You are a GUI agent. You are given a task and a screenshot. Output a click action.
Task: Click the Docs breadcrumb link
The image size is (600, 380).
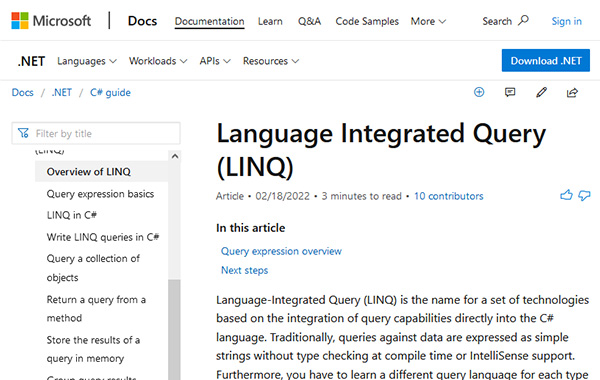[23, 93]
